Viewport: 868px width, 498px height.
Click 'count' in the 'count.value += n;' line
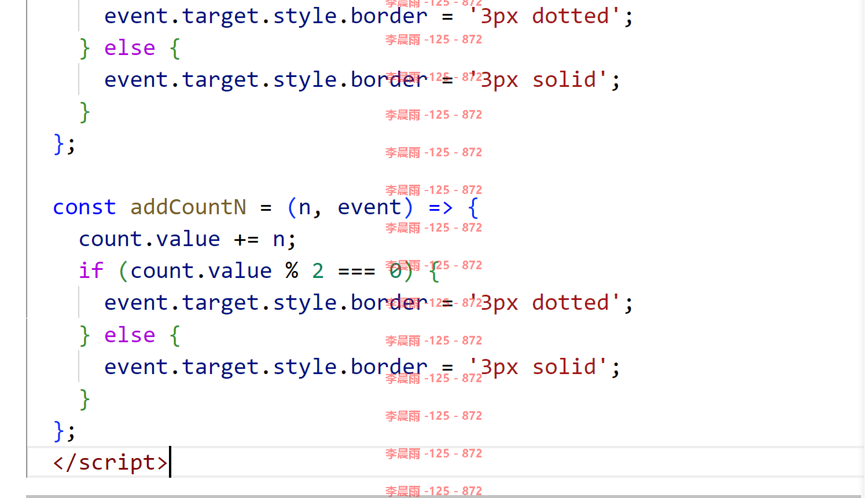pos(111,239)
